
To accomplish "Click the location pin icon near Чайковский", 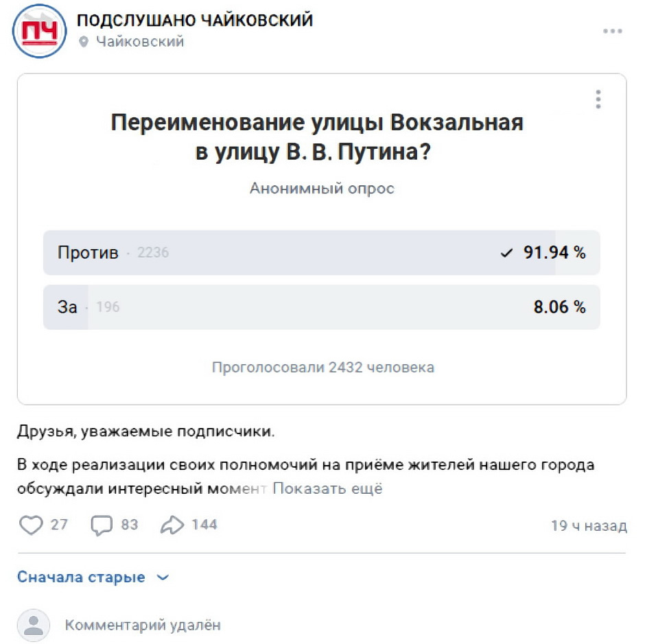I will pyautogui.click(x=84, y=43).
